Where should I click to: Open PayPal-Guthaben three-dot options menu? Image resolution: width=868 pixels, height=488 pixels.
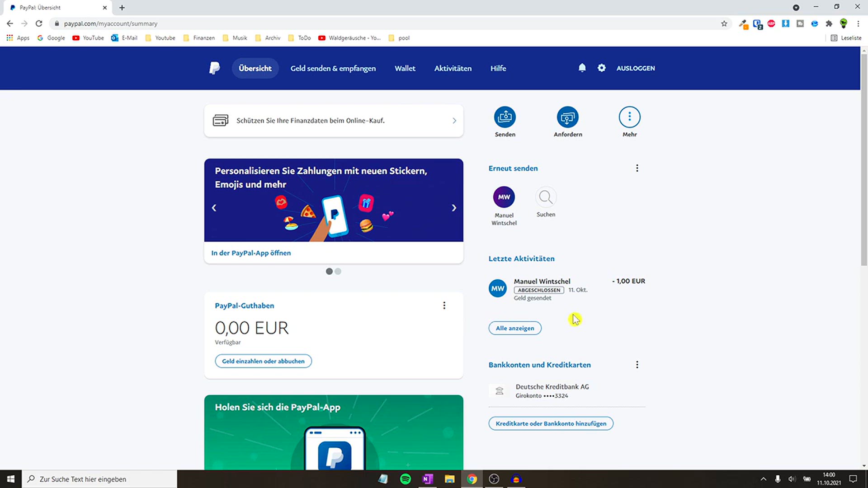[x=444, y=306]
